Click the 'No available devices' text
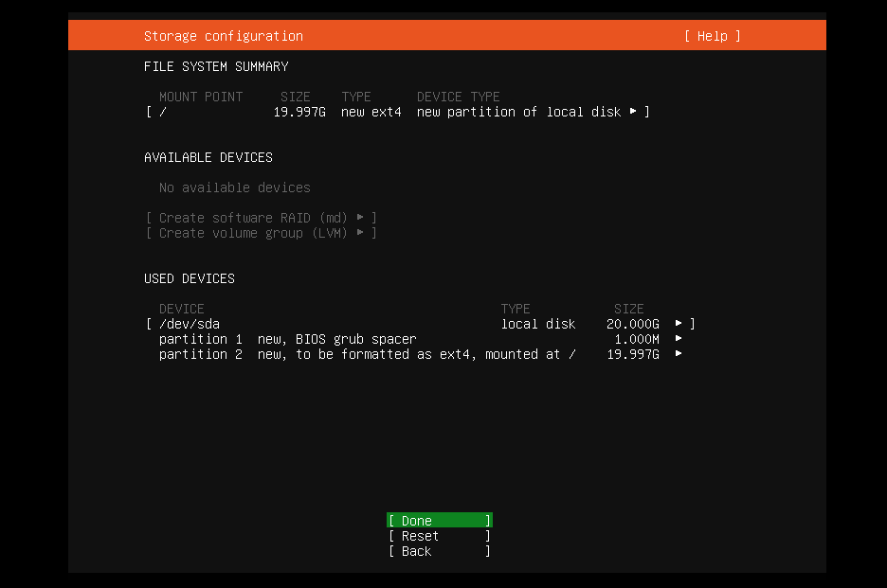The height and width of the screenshot is (588, 887). 234,187
